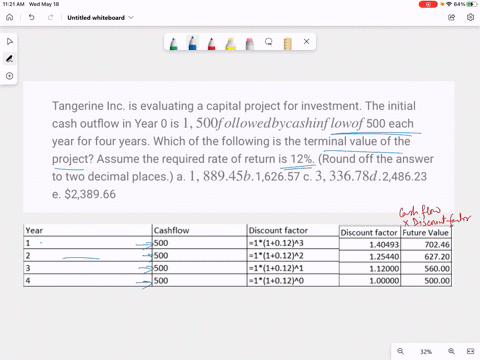Zoom out of the whiteboard
The image size is (480, 360).
click(400, 351)
